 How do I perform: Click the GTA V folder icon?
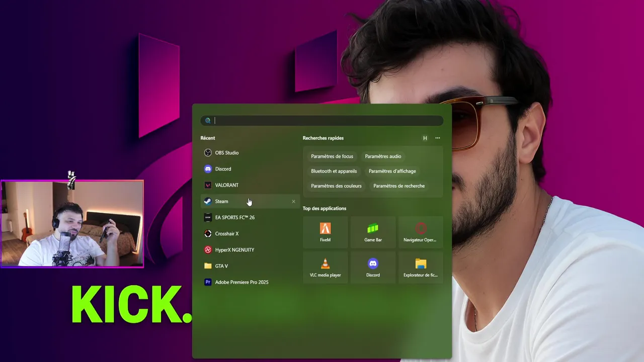[x=208, y=266]
